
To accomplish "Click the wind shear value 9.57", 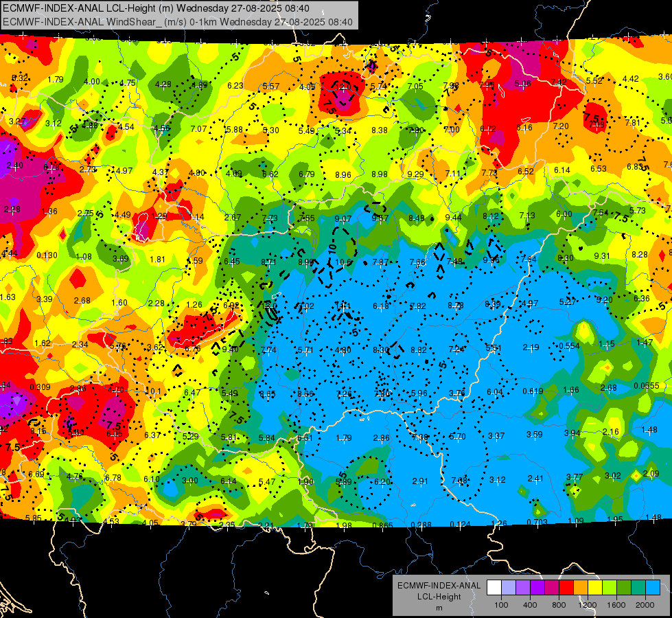I will (x=380, y=218).
